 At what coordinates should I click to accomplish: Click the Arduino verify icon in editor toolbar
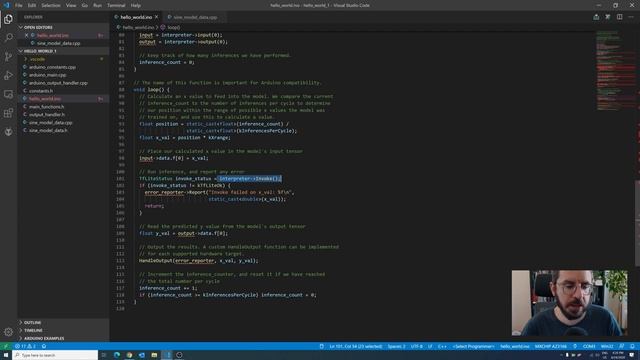608,17
